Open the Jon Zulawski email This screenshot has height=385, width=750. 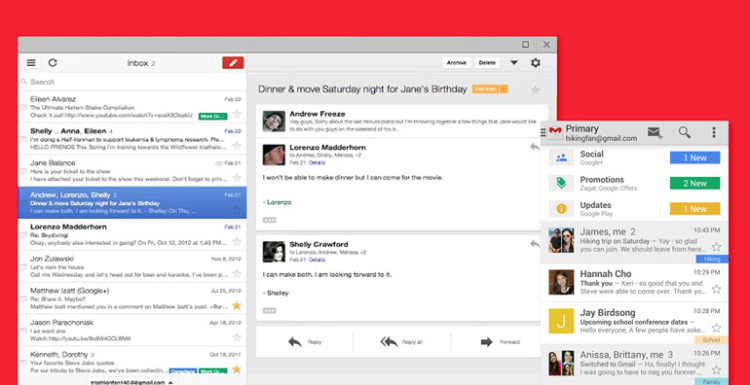[132, 267]
